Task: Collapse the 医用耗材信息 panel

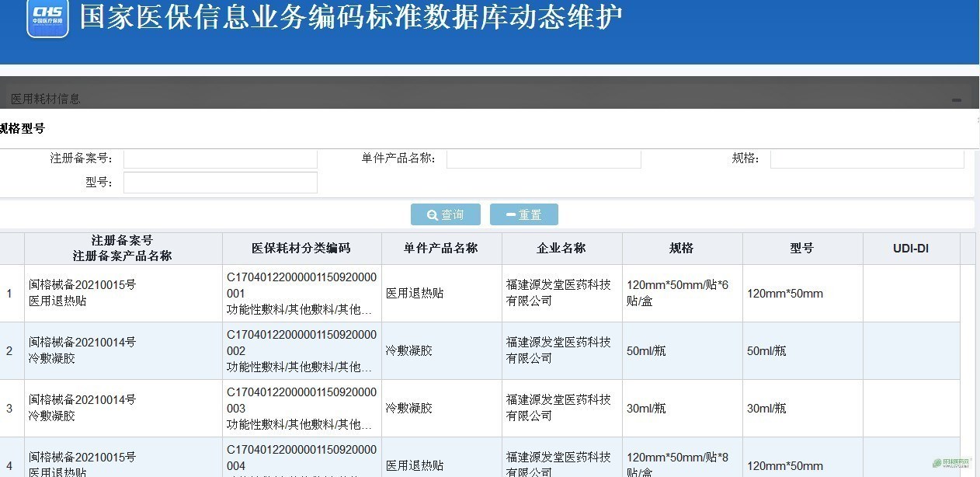Action: (x=956, y=100)
